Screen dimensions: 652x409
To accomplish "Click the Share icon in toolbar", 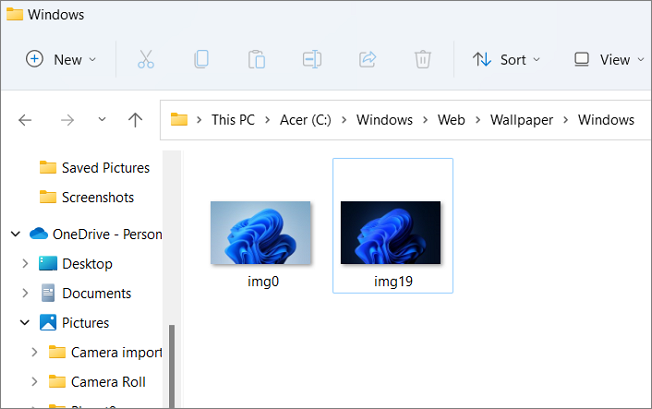I will tap(368, 59).
